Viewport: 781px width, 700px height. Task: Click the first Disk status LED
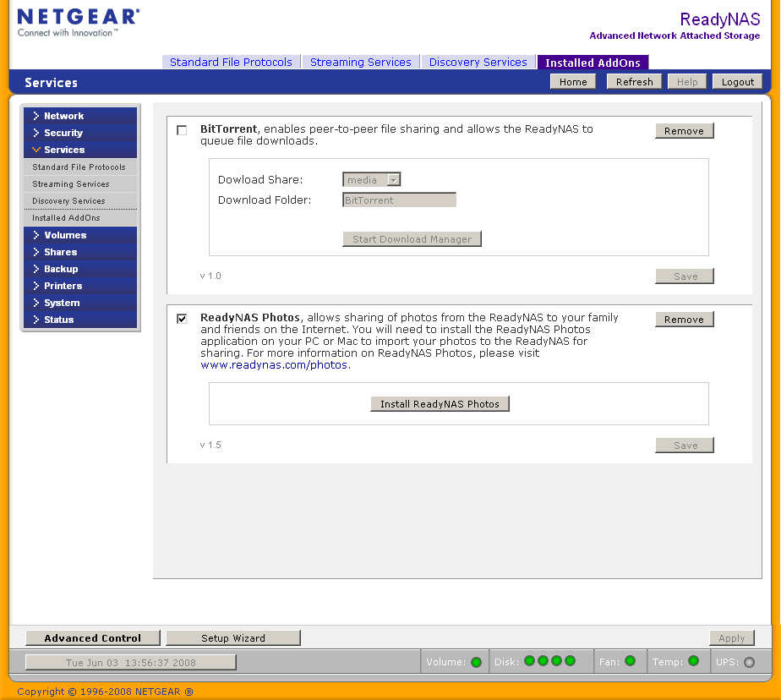pos(529,661)
